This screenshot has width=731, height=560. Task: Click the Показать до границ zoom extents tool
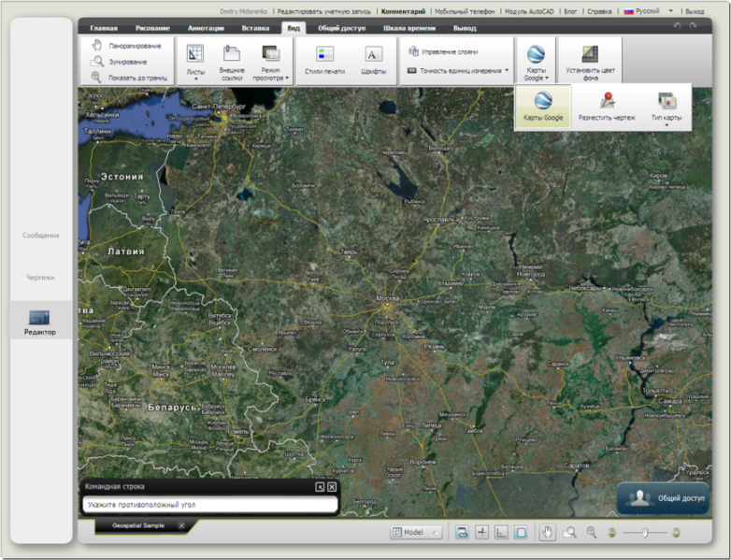click(129, 78)
